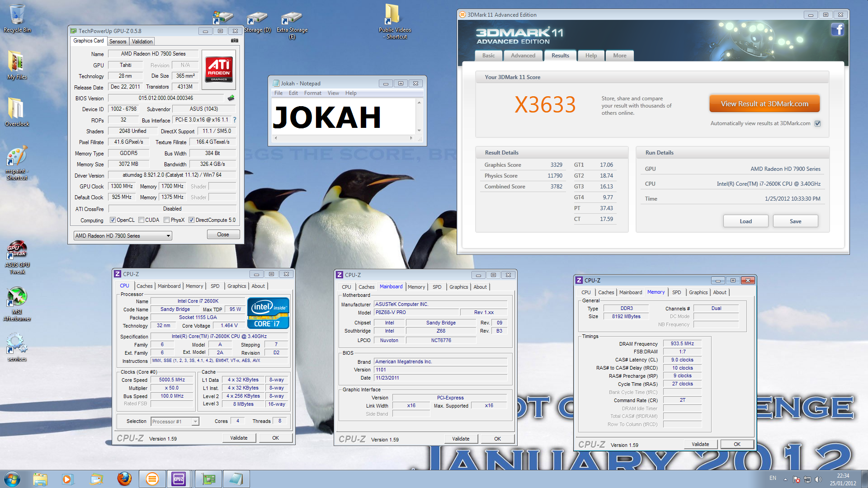Open Firefox from the taskbar

tap(124, 479)
